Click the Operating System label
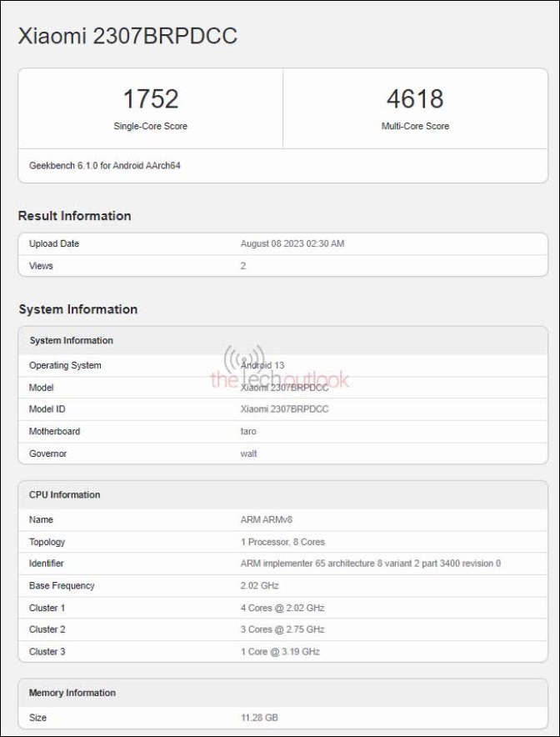The height and width of the screenshot is (737, 560). tap(65, 365)
